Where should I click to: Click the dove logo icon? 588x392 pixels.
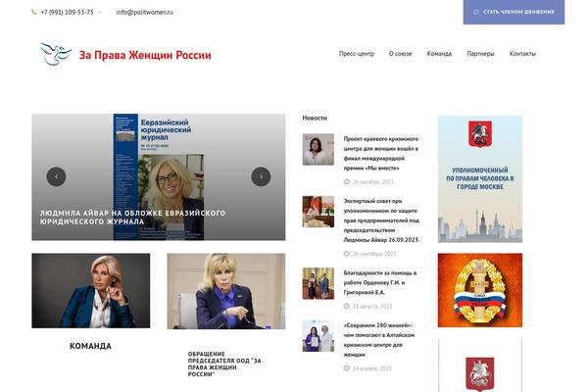click(56, 54)
